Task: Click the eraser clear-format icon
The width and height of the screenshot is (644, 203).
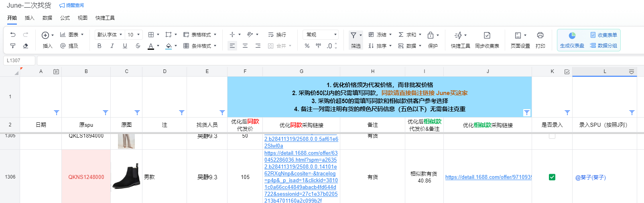Action: 26,46
